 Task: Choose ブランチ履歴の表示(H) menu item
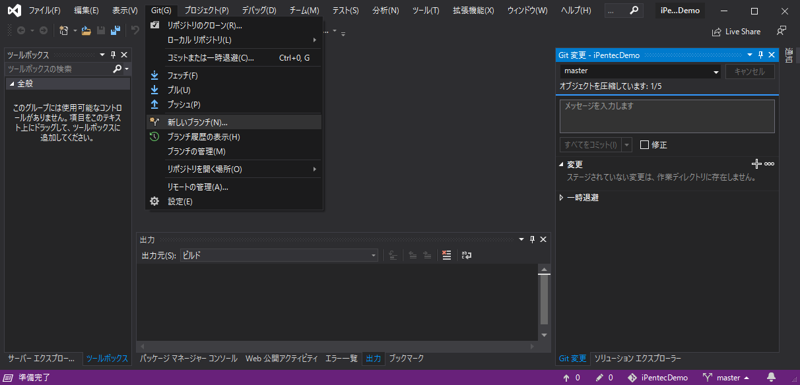pyautogui.click(x=234, y=137)
